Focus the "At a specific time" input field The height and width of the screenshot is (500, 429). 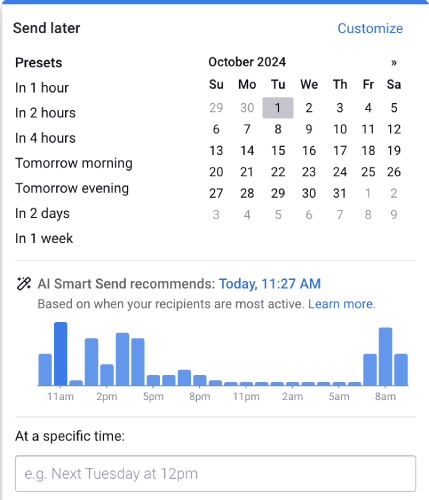pyautogui.click(x=215, y=474)
